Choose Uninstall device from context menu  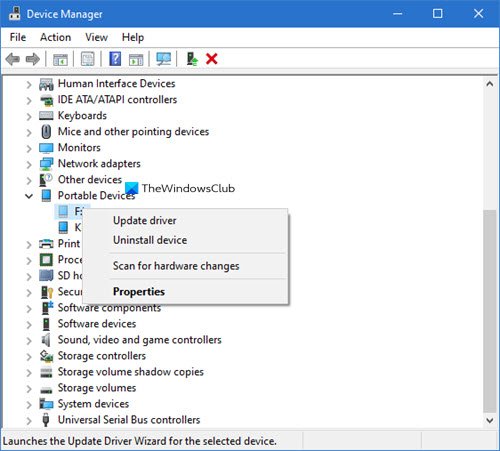(150, 240)
